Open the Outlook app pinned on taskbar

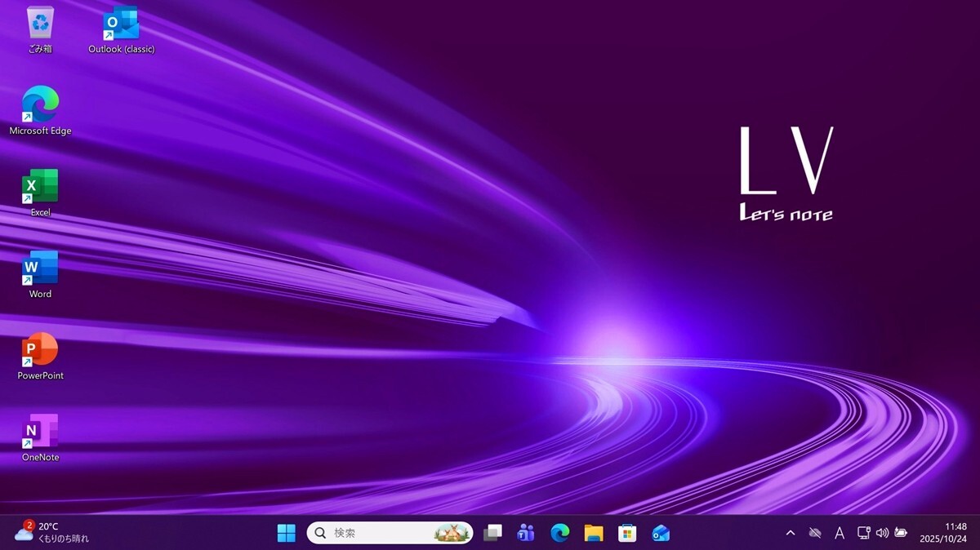click(x=661, y=533)
